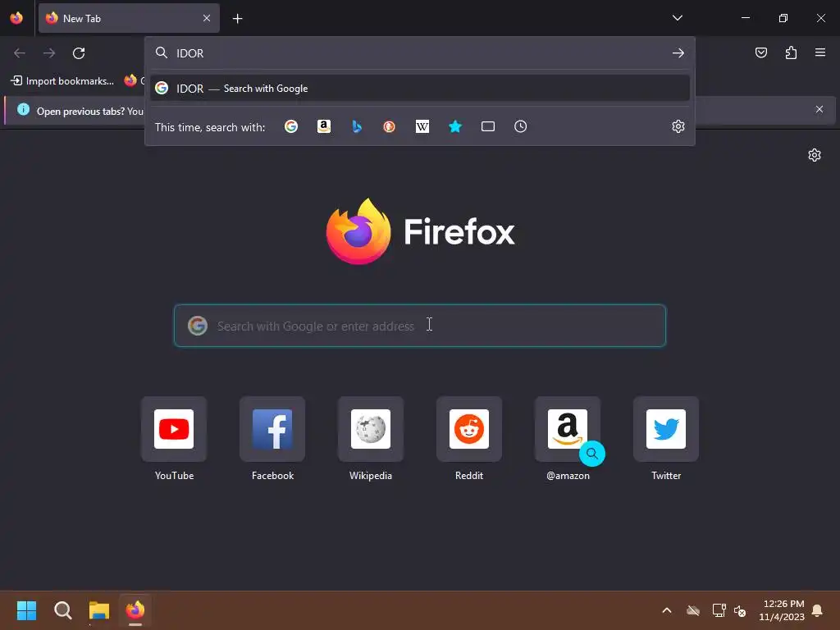The width and height of the screenshot is (840, 630).
Task: Reload the current page
Action: tap(79, 53)
